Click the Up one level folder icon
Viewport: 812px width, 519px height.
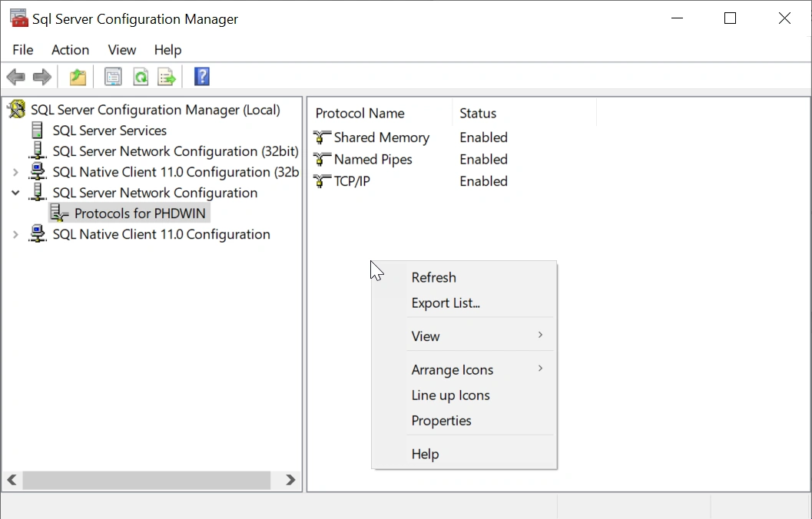[78, 77]
